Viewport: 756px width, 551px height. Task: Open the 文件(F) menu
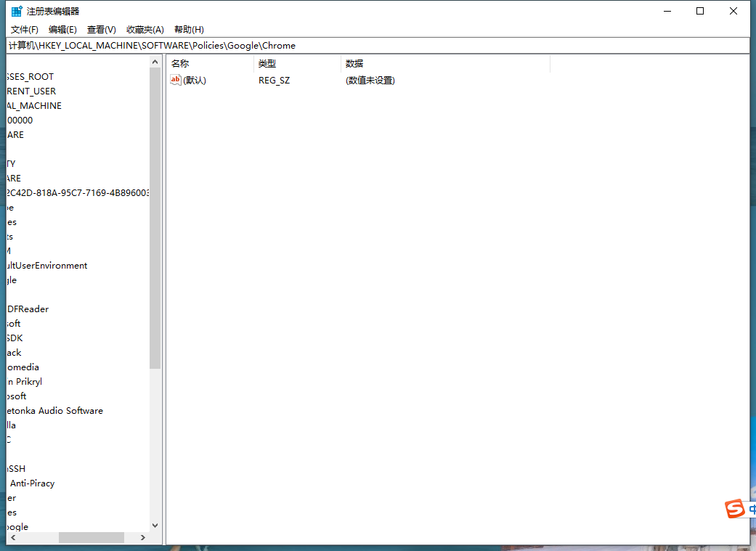click(25, 30)
